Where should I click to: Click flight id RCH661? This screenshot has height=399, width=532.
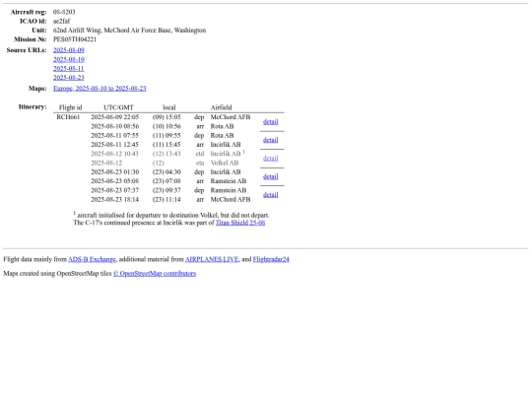click(68, 117)
